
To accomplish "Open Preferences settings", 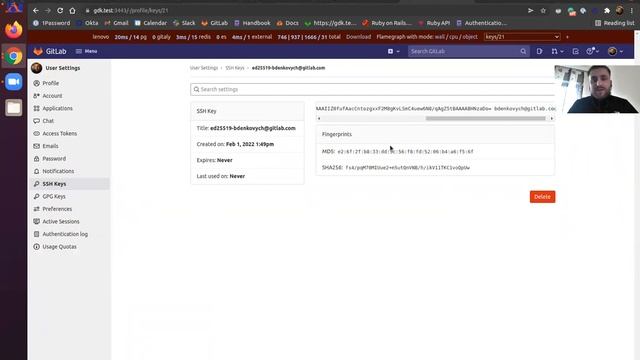I will (57, 209).
